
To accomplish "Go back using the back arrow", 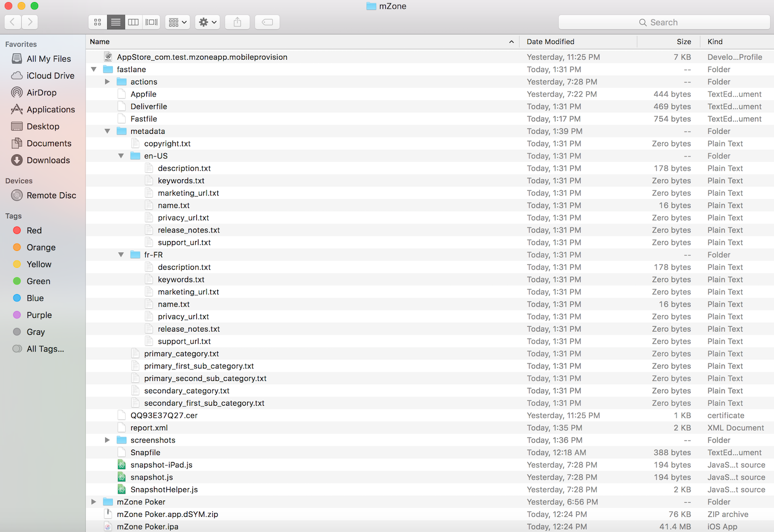I will coord(13,22).
